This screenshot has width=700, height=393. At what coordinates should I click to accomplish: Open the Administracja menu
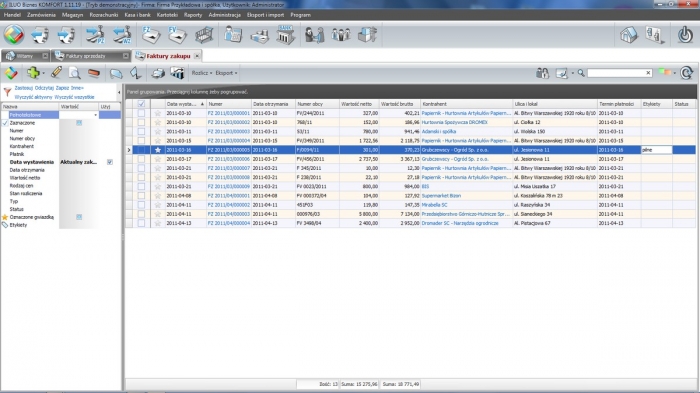pyautogui.click(x=225, y=15)
